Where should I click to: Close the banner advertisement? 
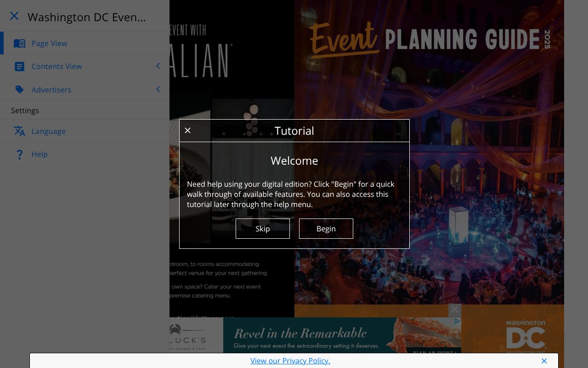454,310
